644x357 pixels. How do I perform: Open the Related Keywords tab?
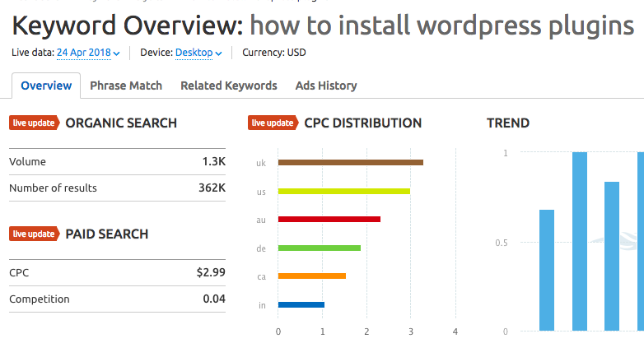pos(229,86)
